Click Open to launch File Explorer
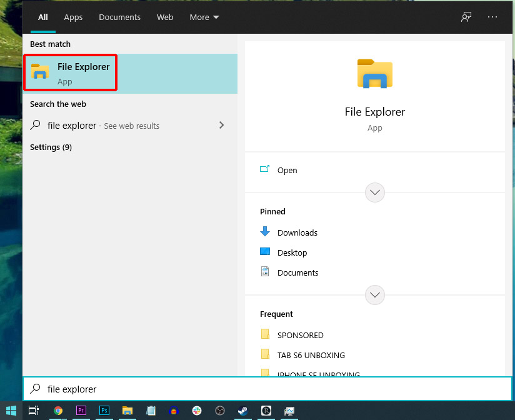The width and height of the screenshot is (515, 420). [375, 170]
